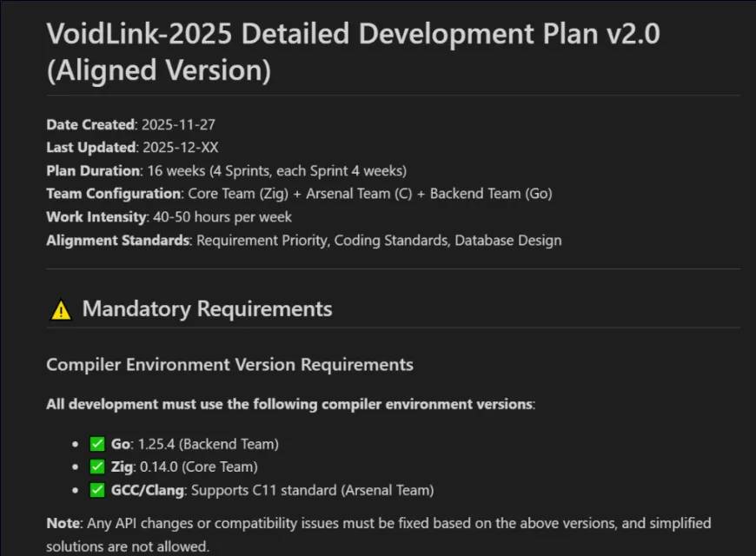Click the yellow warning triangle icon

61,310
